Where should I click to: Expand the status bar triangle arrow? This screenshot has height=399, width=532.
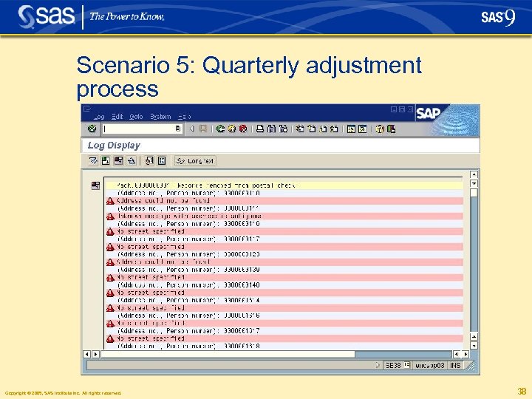tap(378, 365)
